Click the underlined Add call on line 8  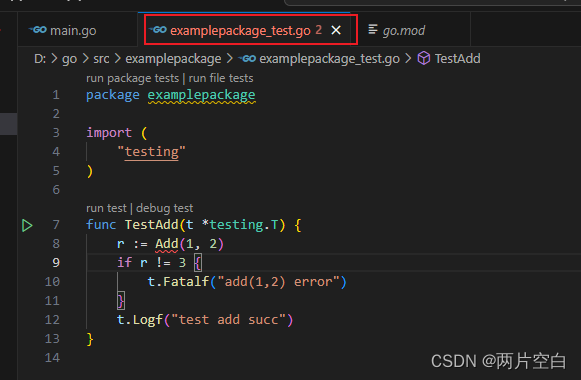(166, 244)
